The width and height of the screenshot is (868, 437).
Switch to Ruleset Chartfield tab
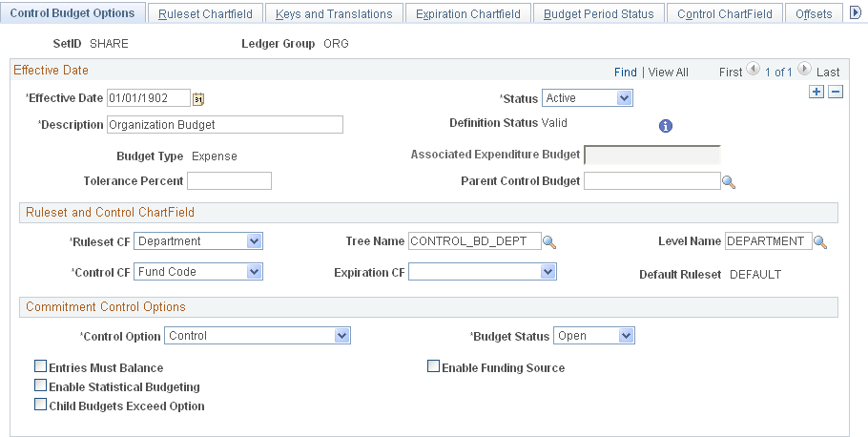[205, 14]
